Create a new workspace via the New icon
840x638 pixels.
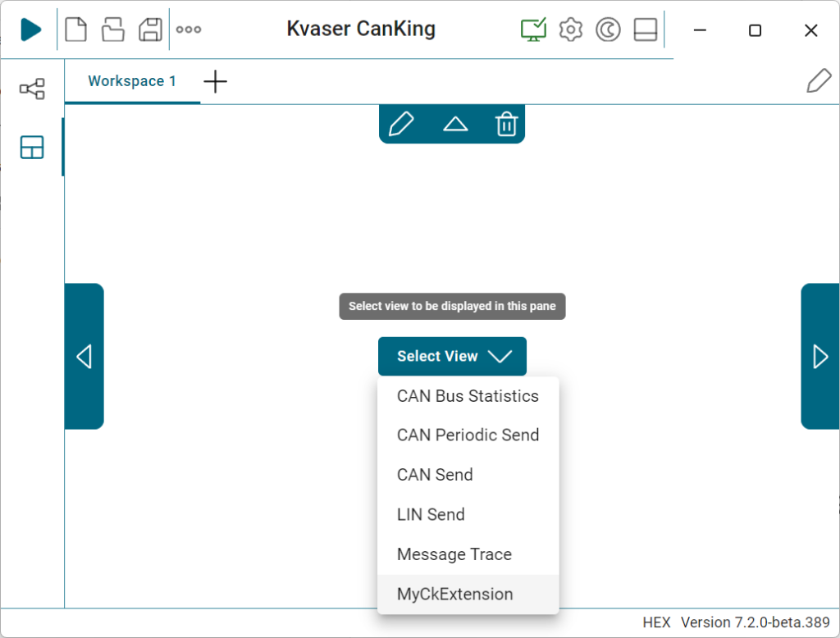[x=75, y=30]
